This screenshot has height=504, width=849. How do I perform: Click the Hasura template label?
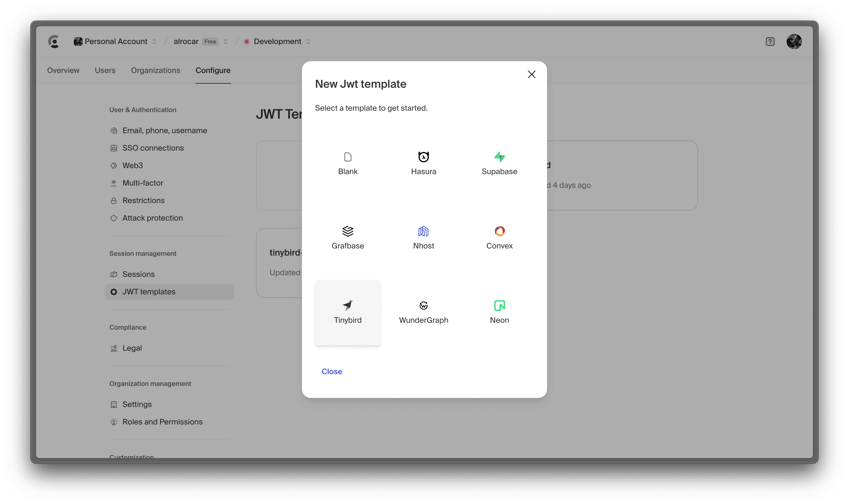423,172
